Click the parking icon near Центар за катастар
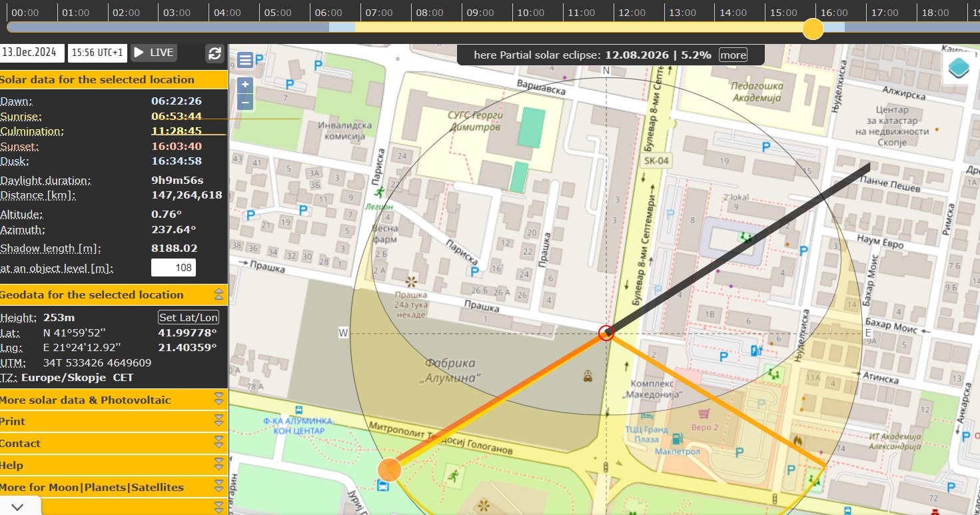Viewport: 980px width, 515px height. coord(766,146)
